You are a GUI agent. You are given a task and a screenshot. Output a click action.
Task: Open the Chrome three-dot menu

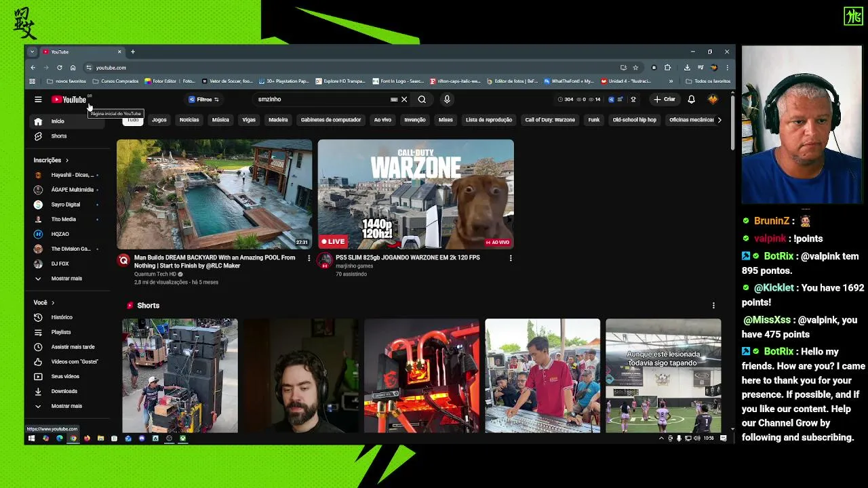pos(727,68)
